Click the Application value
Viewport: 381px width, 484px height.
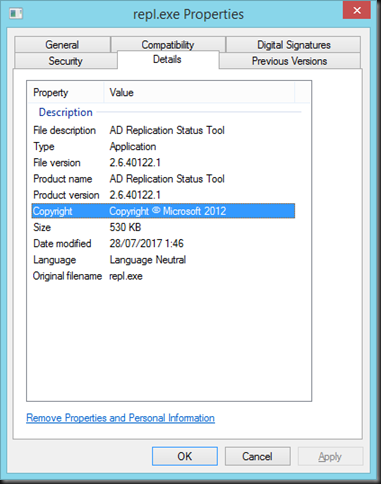133,147
